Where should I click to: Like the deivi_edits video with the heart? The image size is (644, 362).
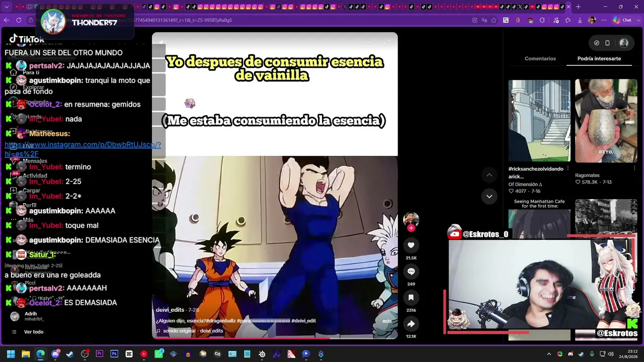[411, 245]
